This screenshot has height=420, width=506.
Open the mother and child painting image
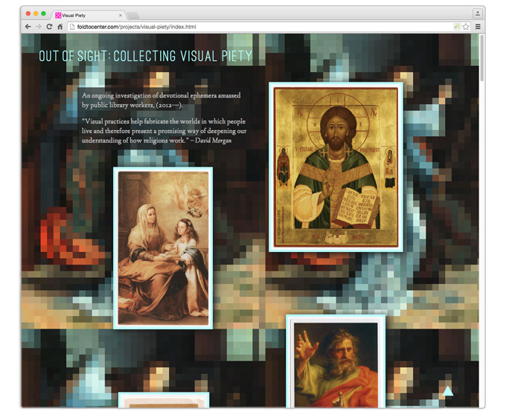163,248
